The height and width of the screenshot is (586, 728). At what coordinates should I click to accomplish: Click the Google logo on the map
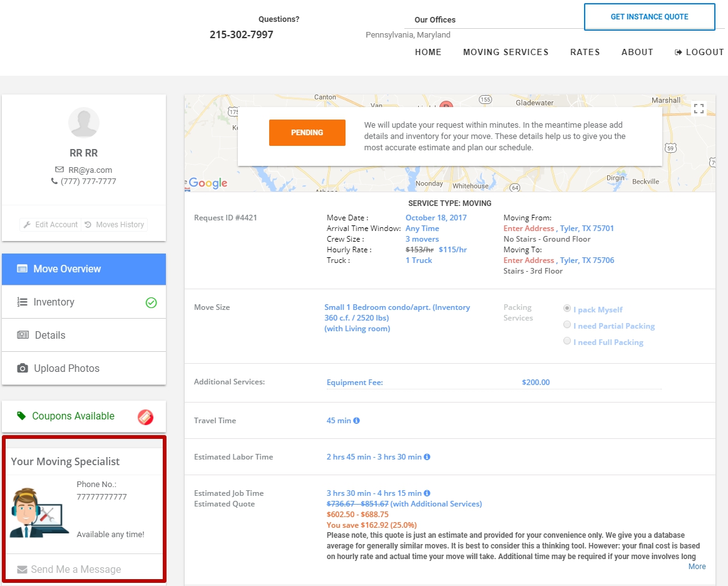208,183
